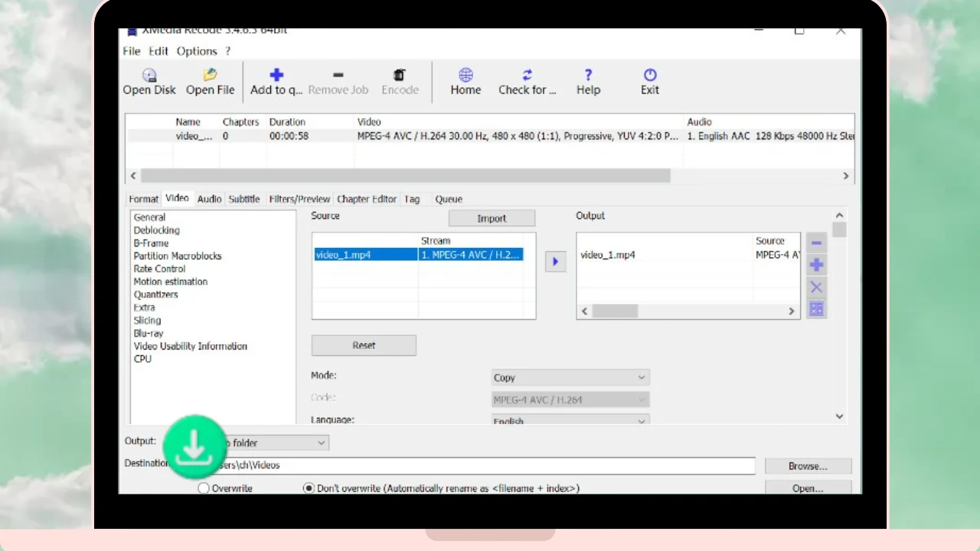Click the Encode toolbar icon

(400, 75)
